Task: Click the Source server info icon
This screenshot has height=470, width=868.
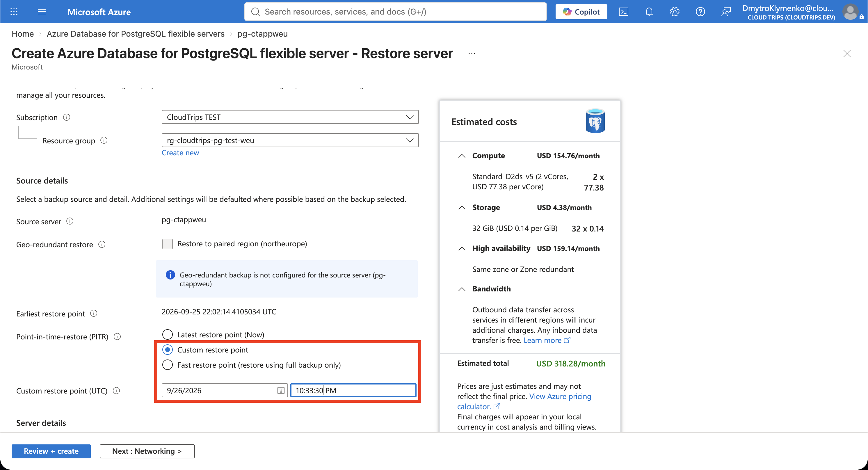Action: (x=70, y=221)
